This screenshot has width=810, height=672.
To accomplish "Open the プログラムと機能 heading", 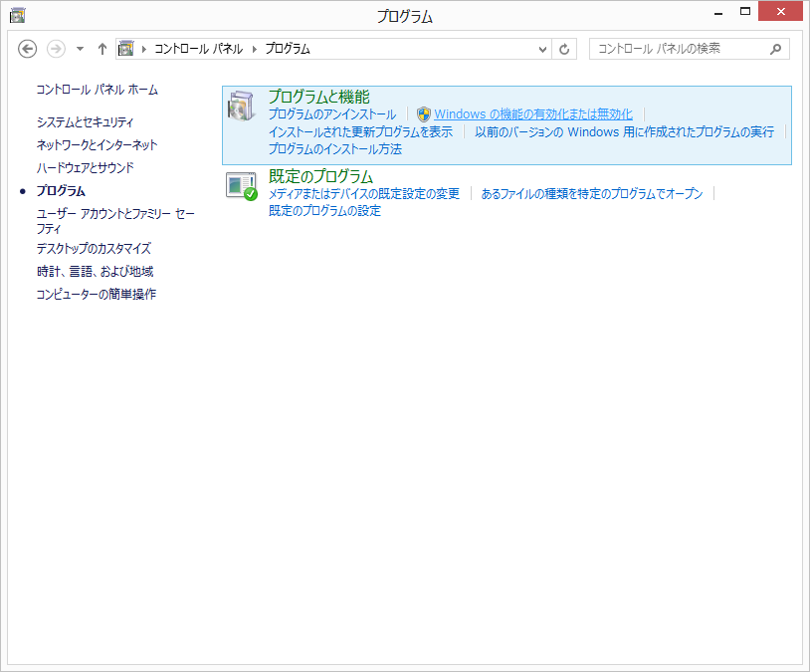I will point(318,97).
